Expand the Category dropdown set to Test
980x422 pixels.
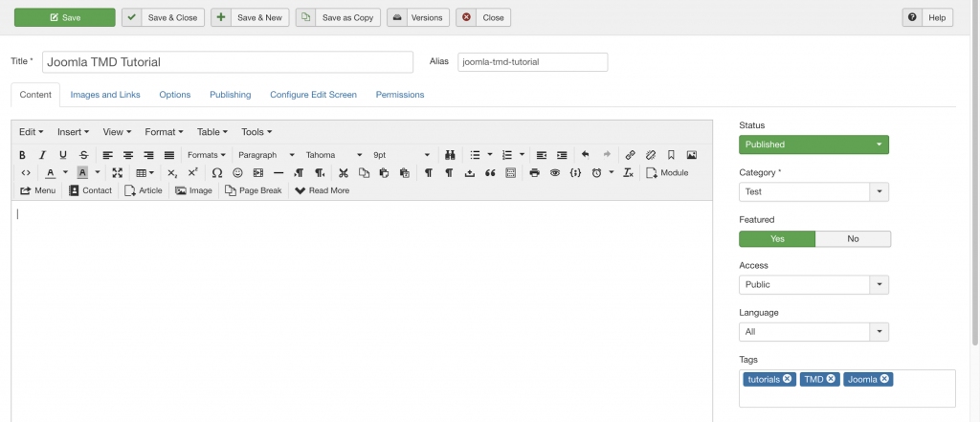pos(813,192)
